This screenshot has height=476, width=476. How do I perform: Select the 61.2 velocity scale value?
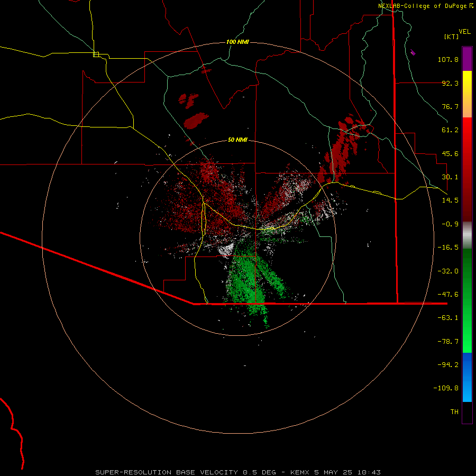[450, 130]
